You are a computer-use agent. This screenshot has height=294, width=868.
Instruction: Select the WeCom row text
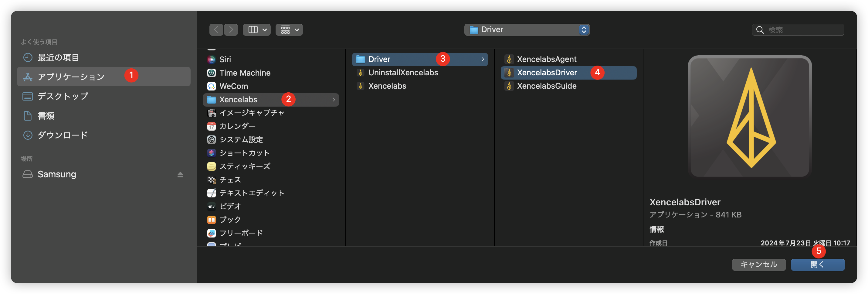(x=233, y=86)
